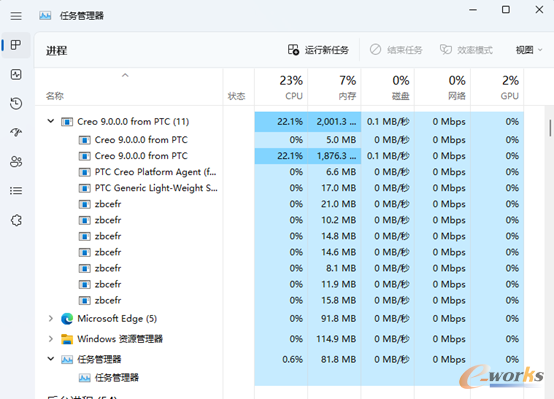Open the Services puzzle-piece icon
Viewport: 554px width, 399px height.
[16, 220]
